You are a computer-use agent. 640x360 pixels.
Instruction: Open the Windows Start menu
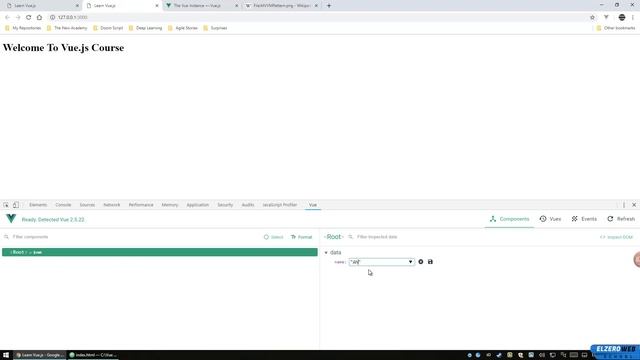click(x=6, y=355)
